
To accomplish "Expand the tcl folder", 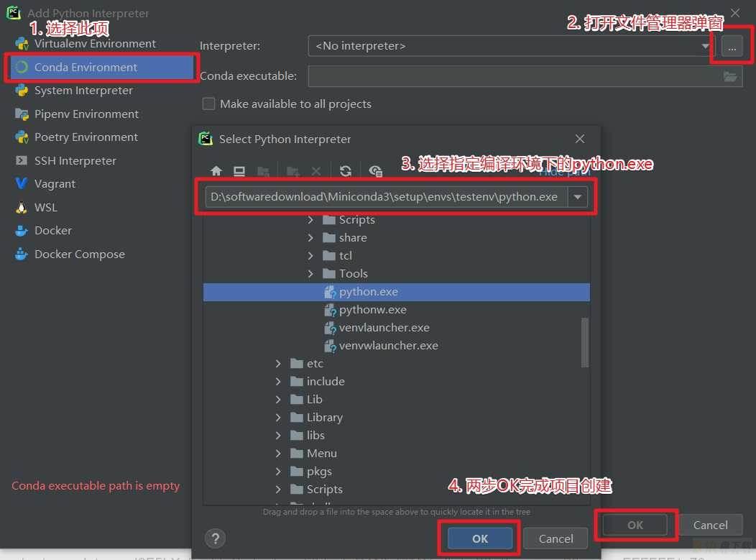I will [310, 256].
